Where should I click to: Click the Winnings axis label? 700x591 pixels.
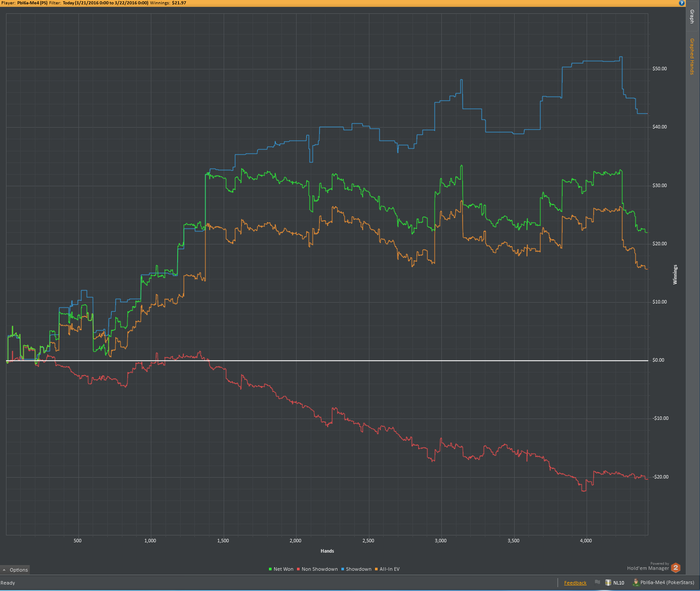click(675, 275)
